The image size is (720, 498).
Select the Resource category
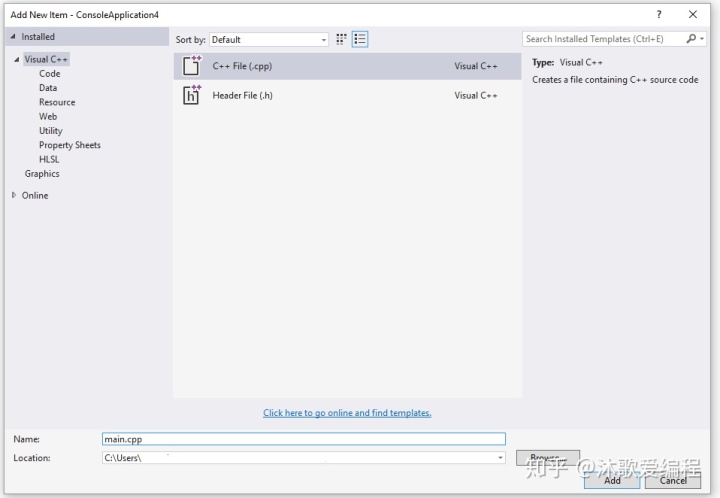[x=57, y=102]
